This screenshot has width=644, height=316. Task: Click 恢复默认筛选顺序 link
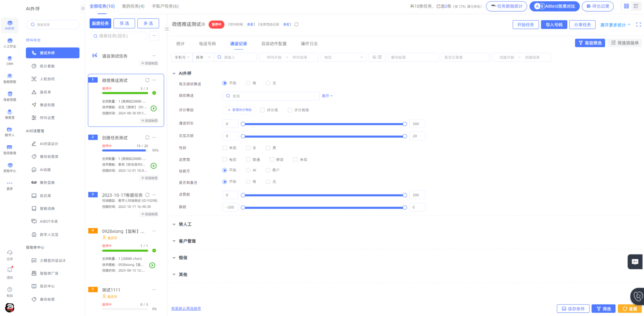click(x=186, y=309)
